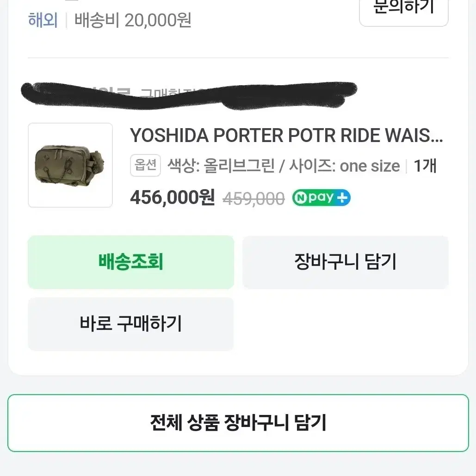
Task: Click the N logo inside the Npay badge
Action: coord(302,198)
